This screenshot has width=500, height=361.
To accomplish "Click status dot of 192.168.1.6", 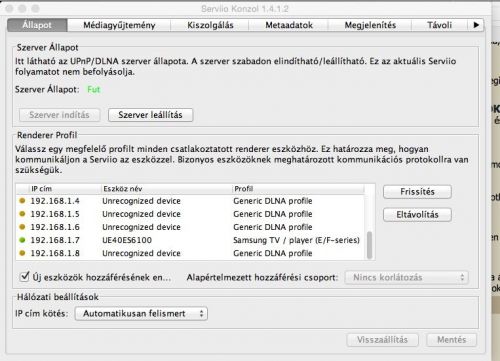I will point(22,227).
